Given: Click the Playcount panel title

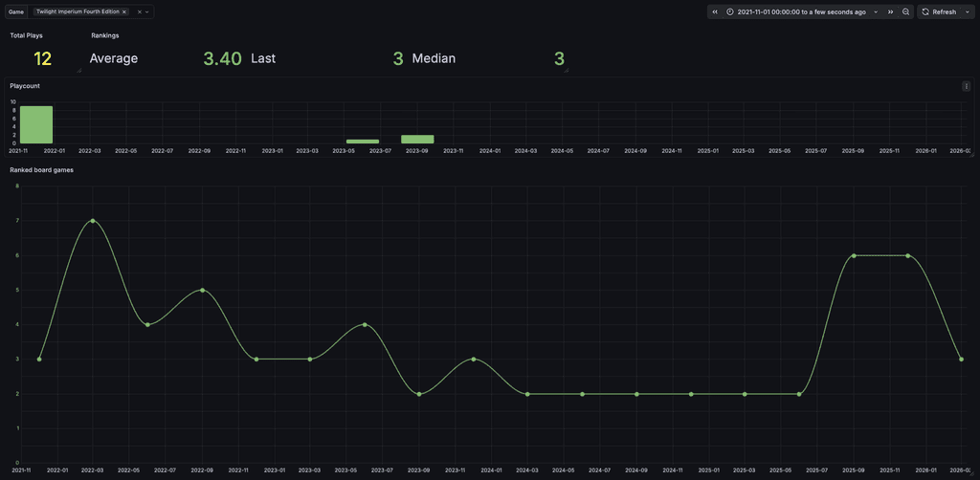Looking at the screenshot, I should (25, 86).
